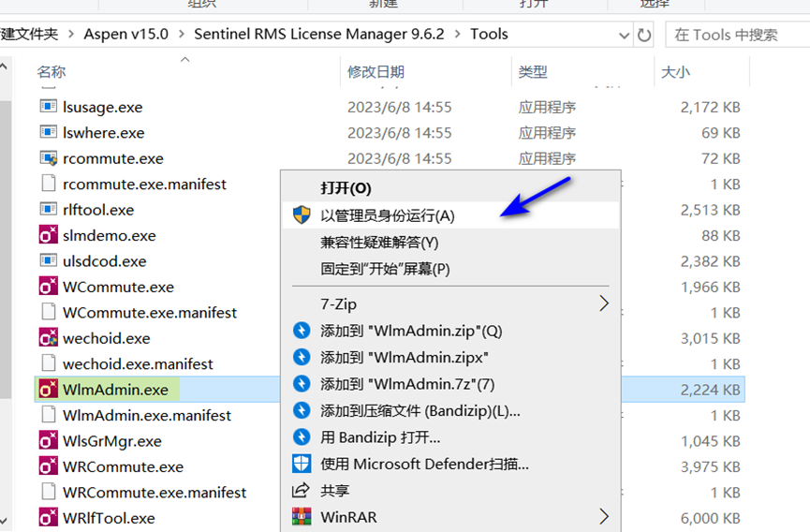Click the WlsGrMgr.exe icon
Screen dimensions: 810x532
click(49, 440)
